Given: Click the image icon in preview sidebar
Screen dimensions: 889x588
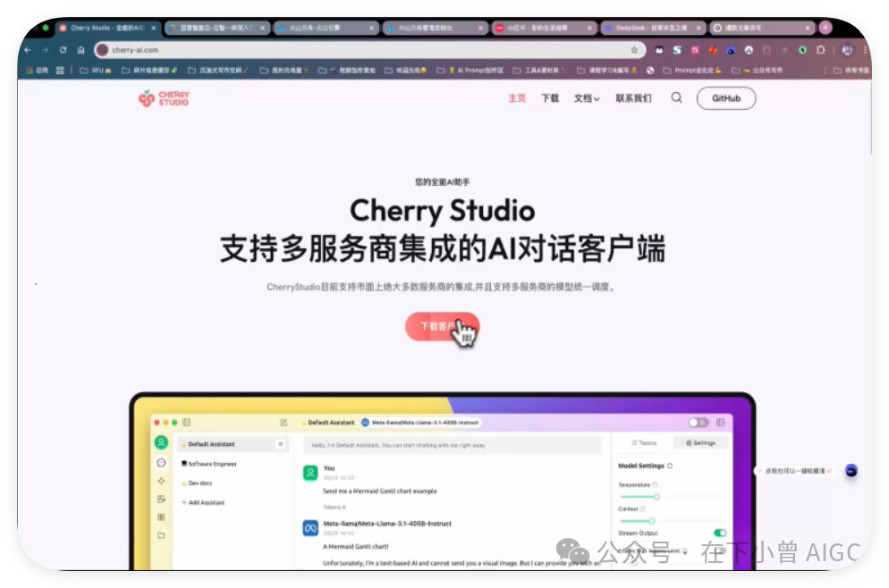Looking at the screenshot, I should click(161, 499).
